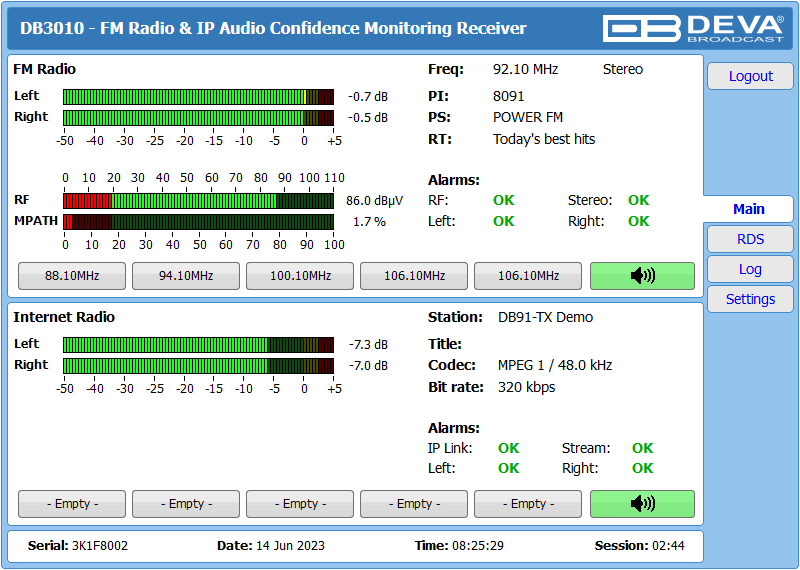
Task: Select second Empty Internet Radio preset
Action: (186, 504)
